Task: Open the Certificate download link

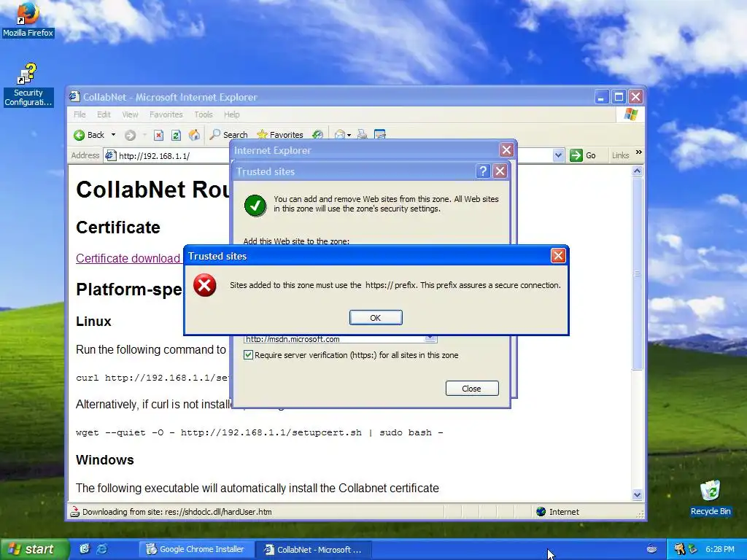Action: coord(128,259)
